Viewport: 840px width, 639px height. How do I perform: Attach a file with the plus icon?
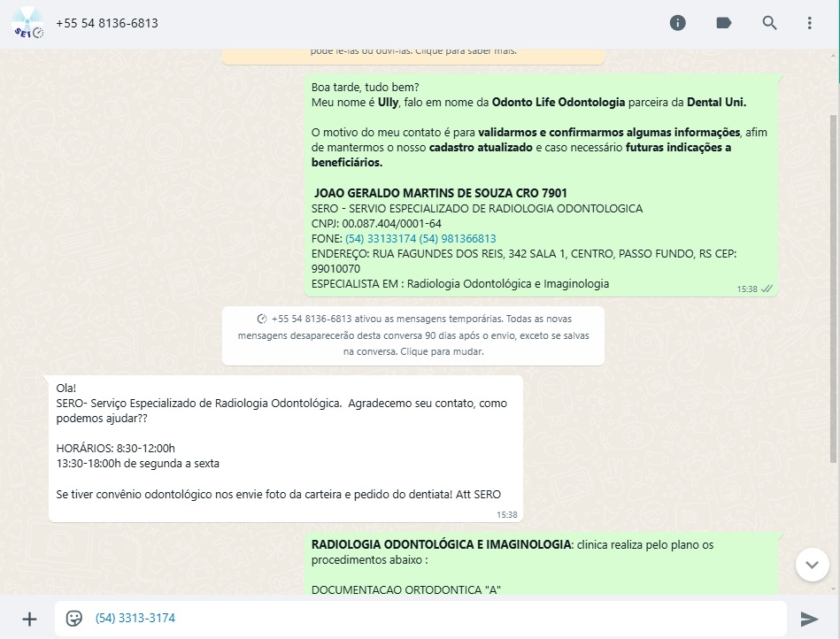coord(29,620)
